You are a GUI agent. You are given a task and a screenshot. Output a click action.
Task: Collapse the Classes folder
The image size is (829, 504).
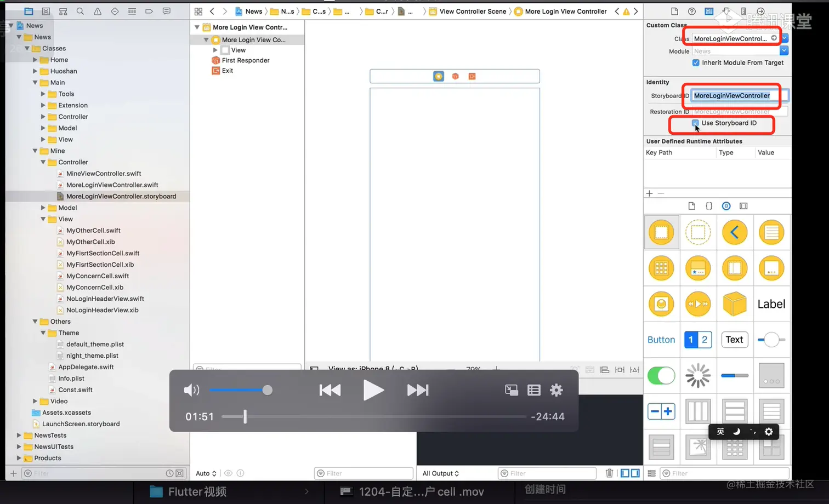pyautogui.click(x=27, y=48)
